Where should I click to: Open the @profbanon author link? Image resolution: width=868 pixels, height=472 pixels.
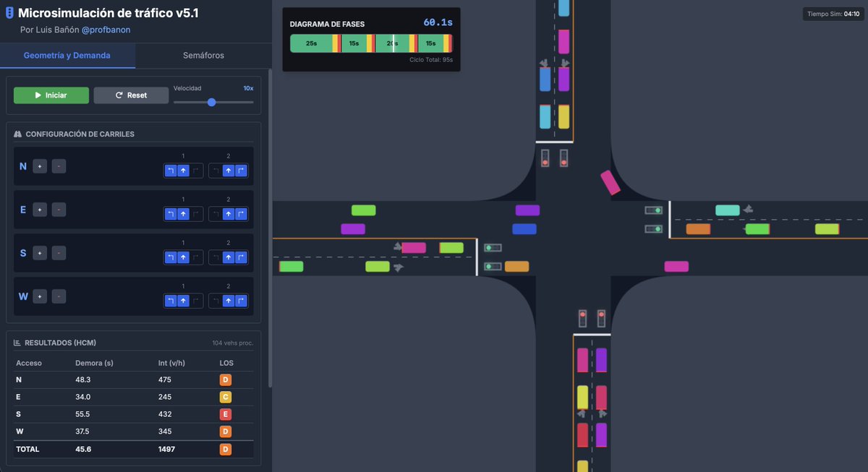(x=106, y=30)
